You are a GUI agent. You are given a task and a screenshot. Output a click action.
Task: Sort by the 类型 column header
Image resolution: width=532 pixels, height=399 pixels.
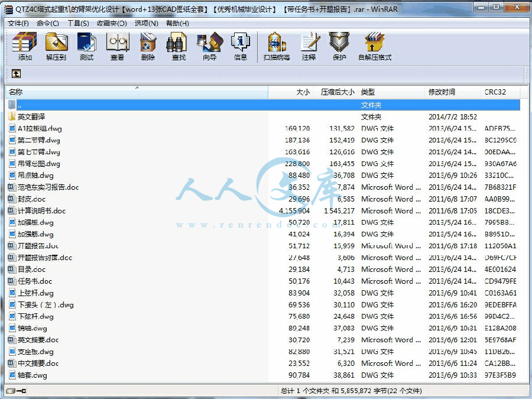pyautogui.click(x=391, y=92)
